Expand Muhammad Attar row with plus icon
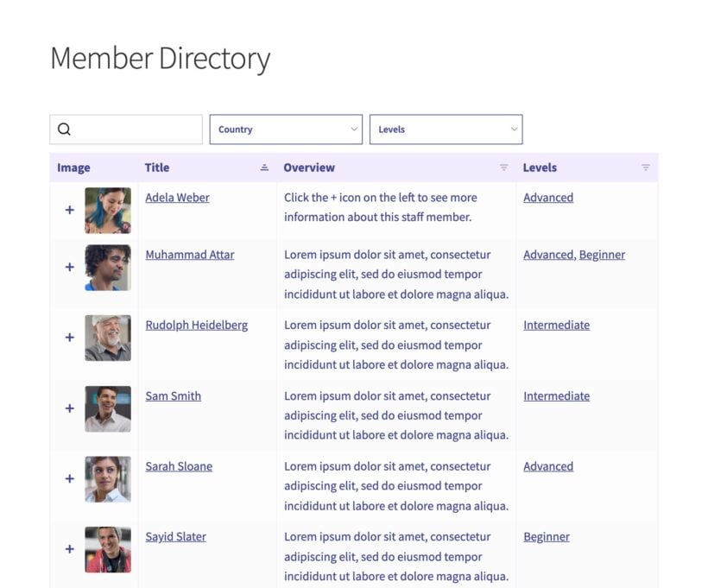This screenshot has height=588, width=708. [70, 267]
